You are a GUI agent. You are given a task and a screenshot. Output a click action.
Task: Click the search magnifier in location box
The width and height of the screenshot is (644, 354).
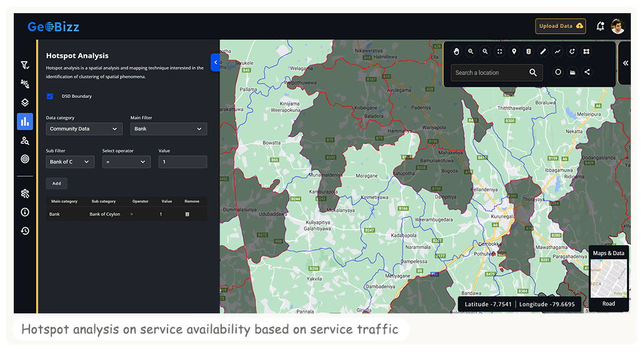coord(533,72)
